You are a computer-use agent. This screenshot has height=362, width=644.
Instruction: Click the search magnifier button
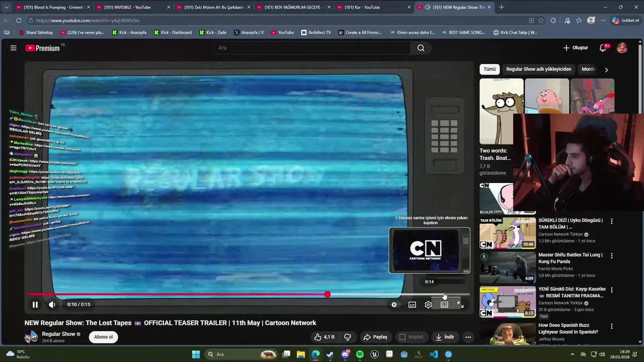pos(421,48)
